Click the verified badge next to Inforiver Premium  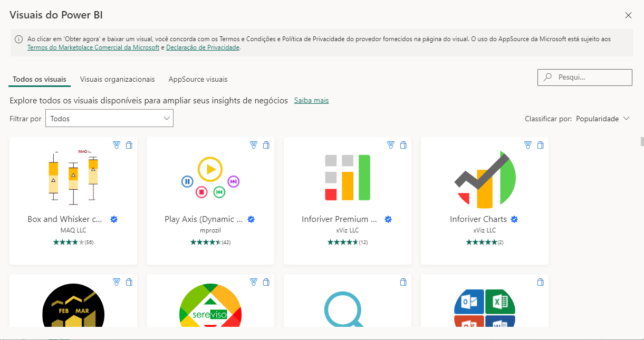(x=388, y=219)
